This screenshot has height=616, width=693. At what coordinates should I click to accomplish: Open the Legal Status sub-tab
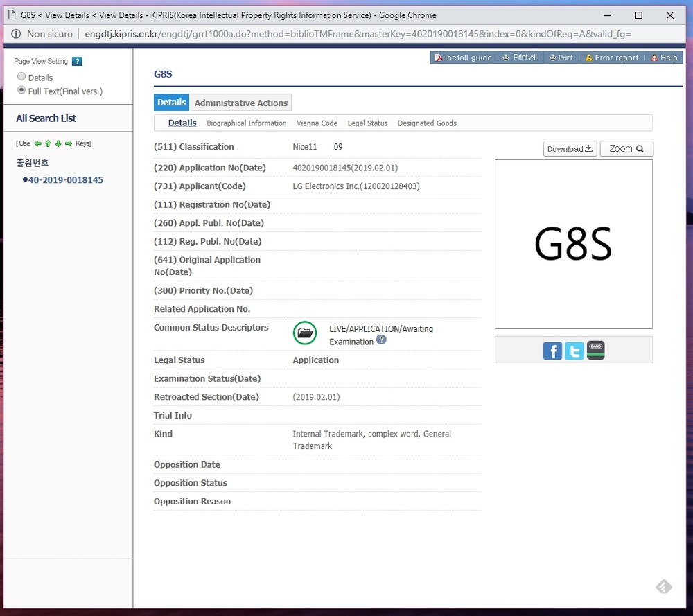tap(367, 123)
